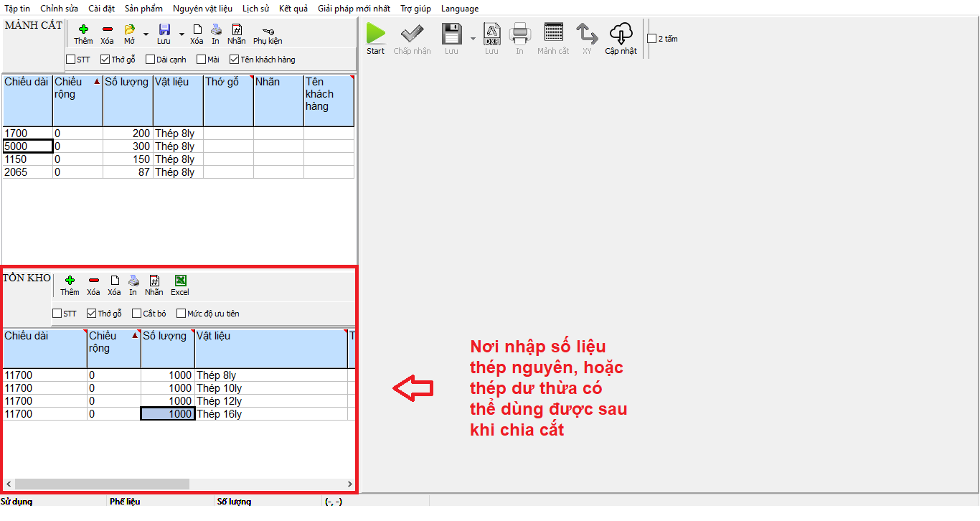
Task: Click Thêm plus icon in Mảnh cắt toolbar
Action: point(83,30)
